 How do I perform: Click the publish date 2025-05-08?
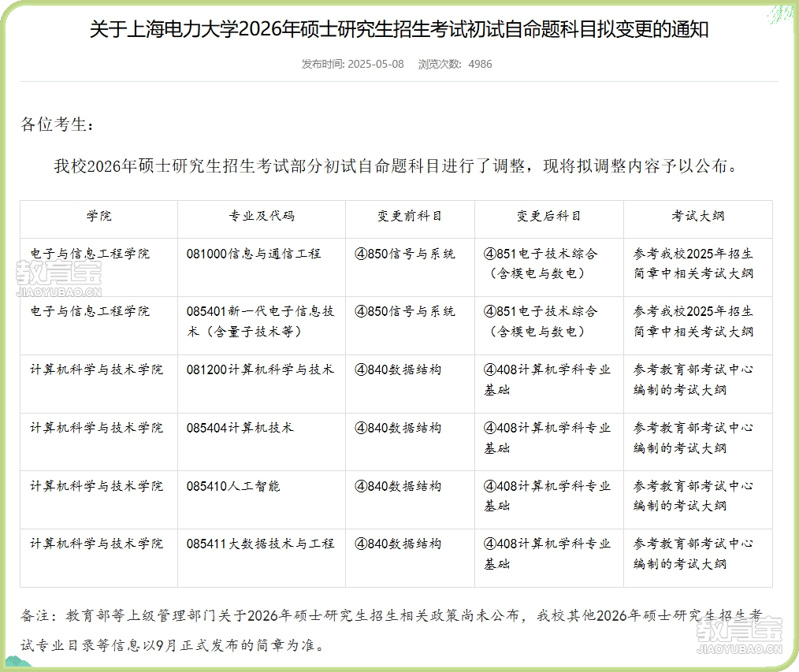click(x=376, y=64)
